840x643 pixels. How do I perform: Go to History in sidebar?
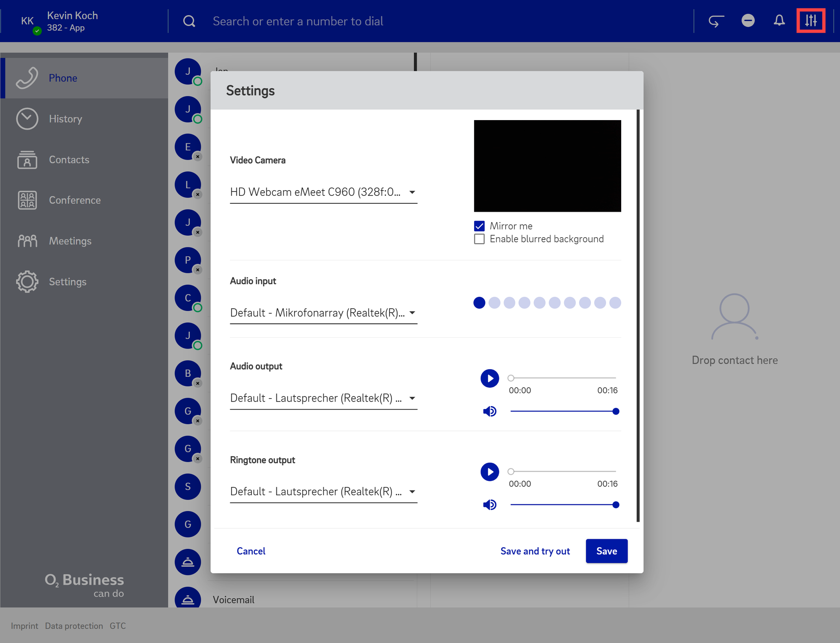[x=65, y=119]
